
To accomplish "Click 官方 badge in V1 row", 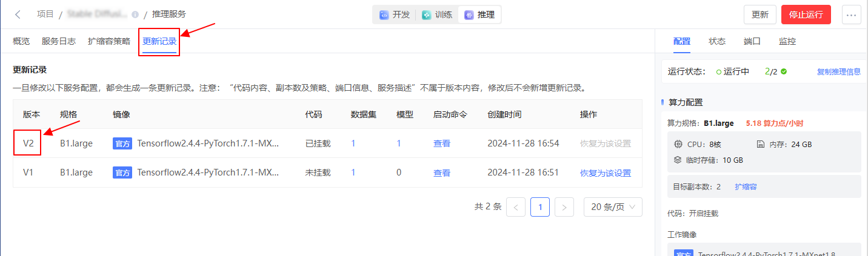I will click(122, 172).
